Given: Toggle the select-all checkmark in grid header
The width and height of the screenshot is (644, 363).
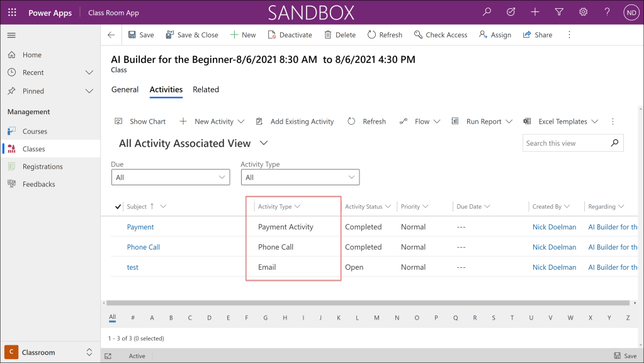Looking at the screenshot, I should (x=118, y=207).
